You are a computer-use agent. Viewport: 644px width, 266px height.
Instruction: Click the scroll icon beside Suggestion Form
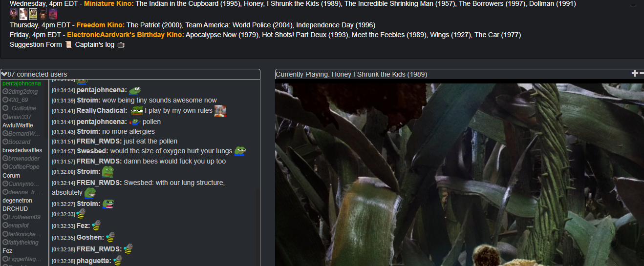click(x=68, y=44)
